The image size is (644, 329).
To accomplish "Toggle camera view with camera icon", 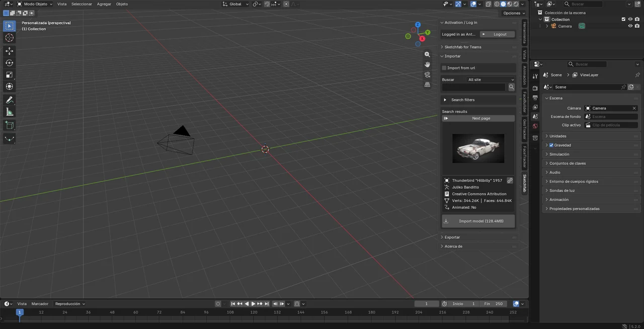I will (427, 74).
